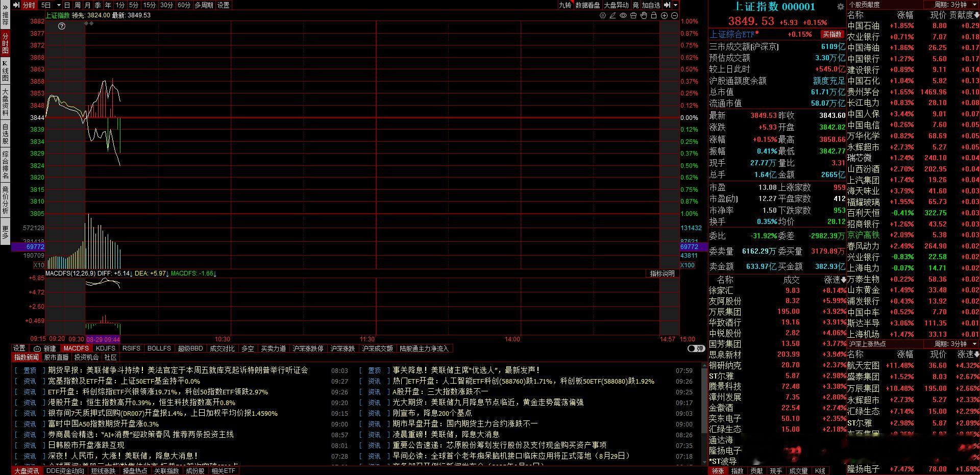This screenshot has width=980, height=475.
Task: Click the 九转 indicator button
Action: point(565,5)
